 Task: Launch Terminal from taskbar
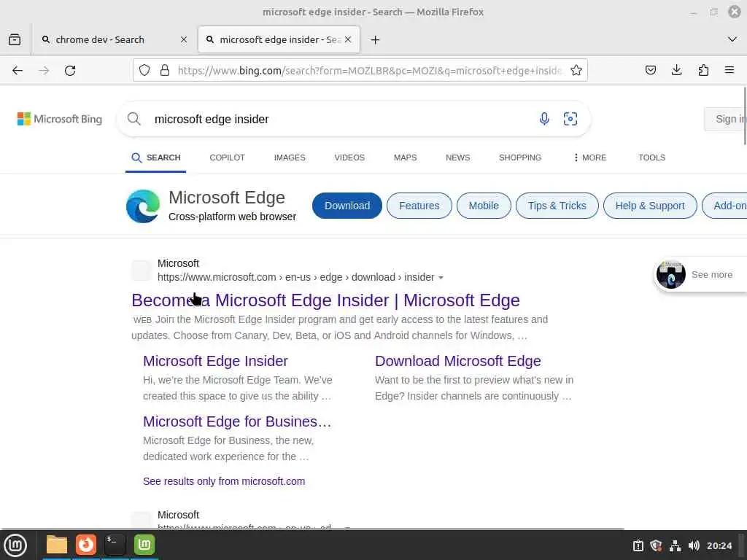point(115,545)
